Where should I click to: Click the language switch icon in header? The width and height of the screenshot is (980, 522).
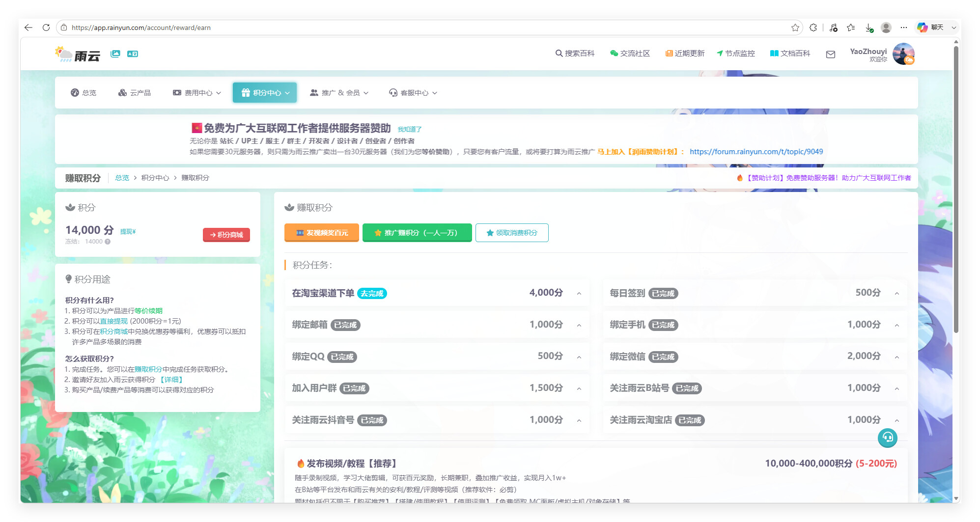(x=133, y=54)
